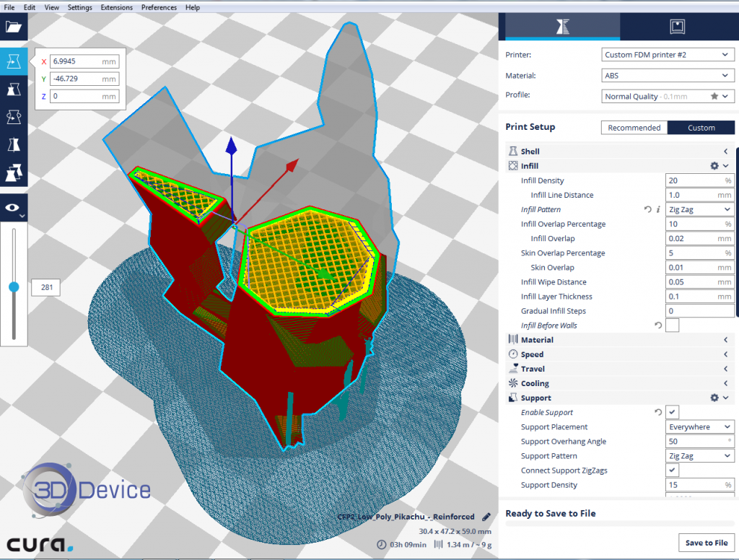Viewport: 739px width, 560px height.
Task: Open a model file with the folder icon
Action: pyautogui.click(x=14, y=27)
